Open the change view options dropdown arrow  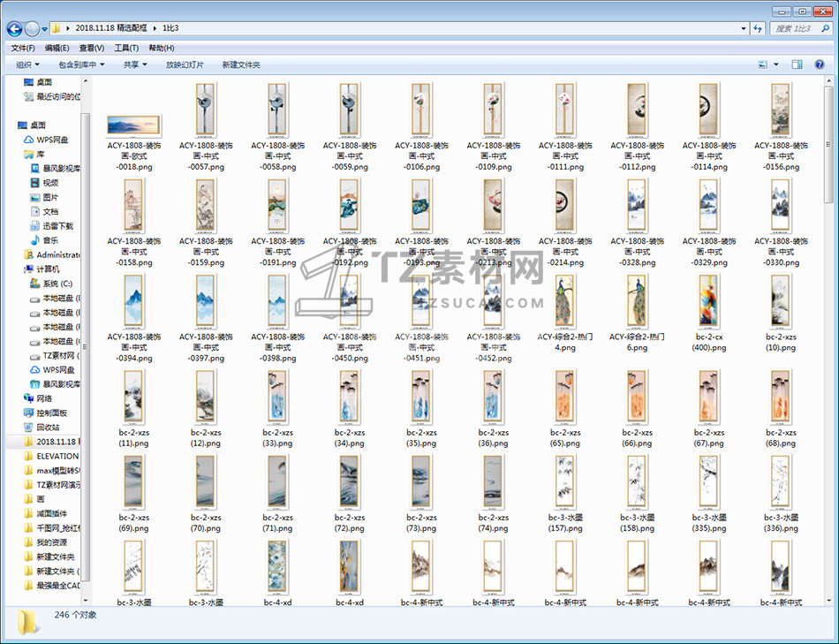(776, 64)
